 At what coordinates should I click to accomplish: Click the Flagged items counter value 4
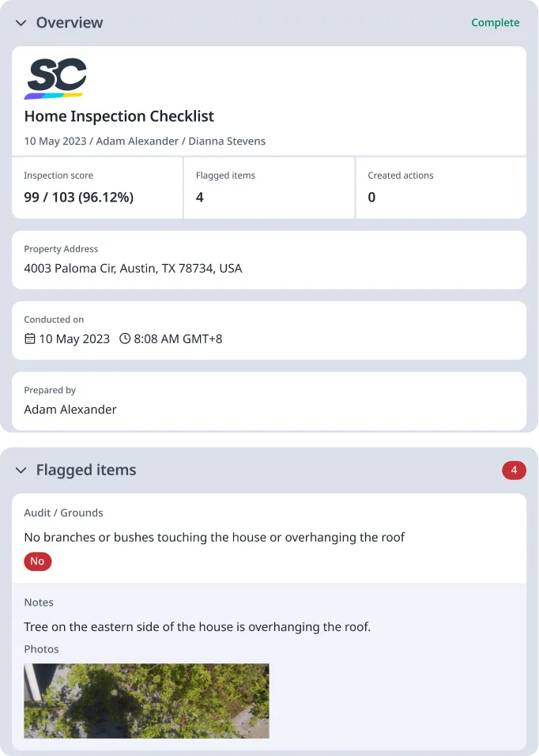(x=199, y=198)
